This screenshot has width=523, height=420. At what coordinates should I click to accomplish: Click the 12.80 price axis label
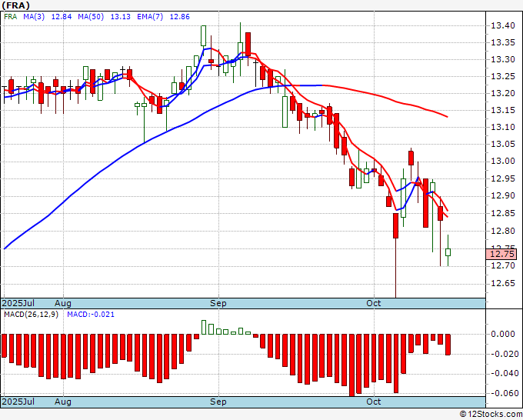pos(503,231)
